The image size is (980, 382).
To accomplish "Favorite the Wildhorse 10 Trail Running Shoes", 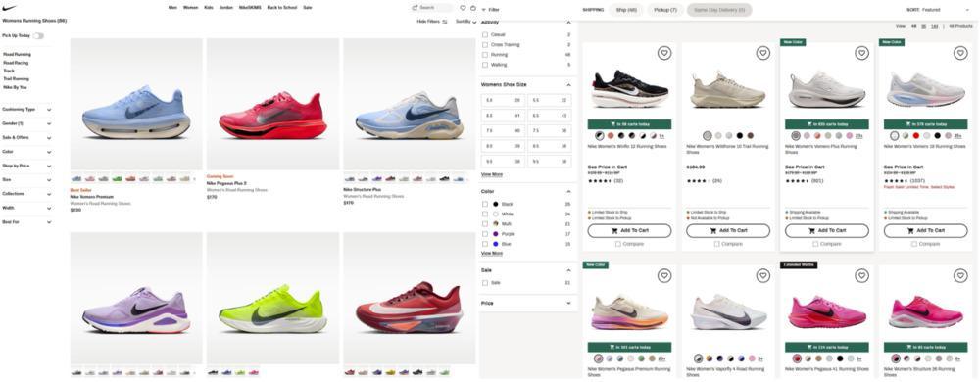I will pyautogui.click(x=762, y=53).
